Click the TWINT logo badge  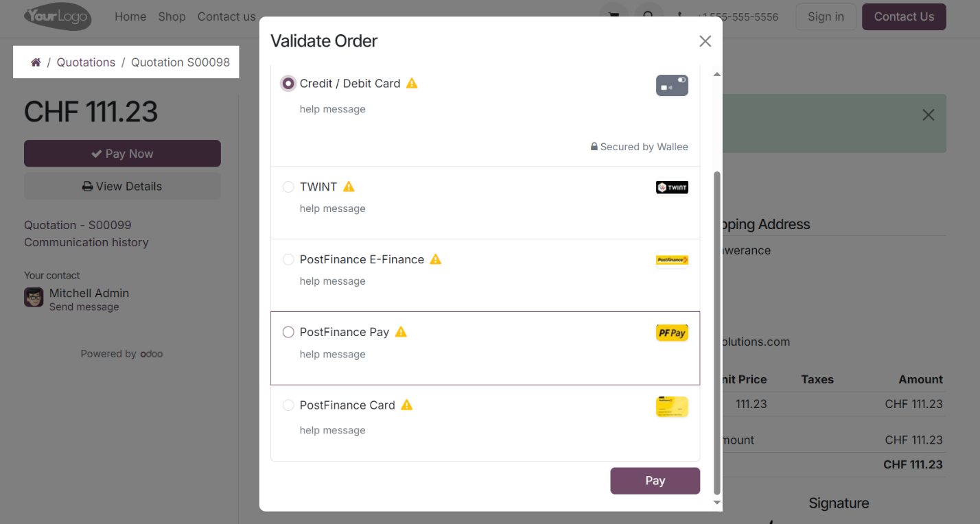pos(671,187)
